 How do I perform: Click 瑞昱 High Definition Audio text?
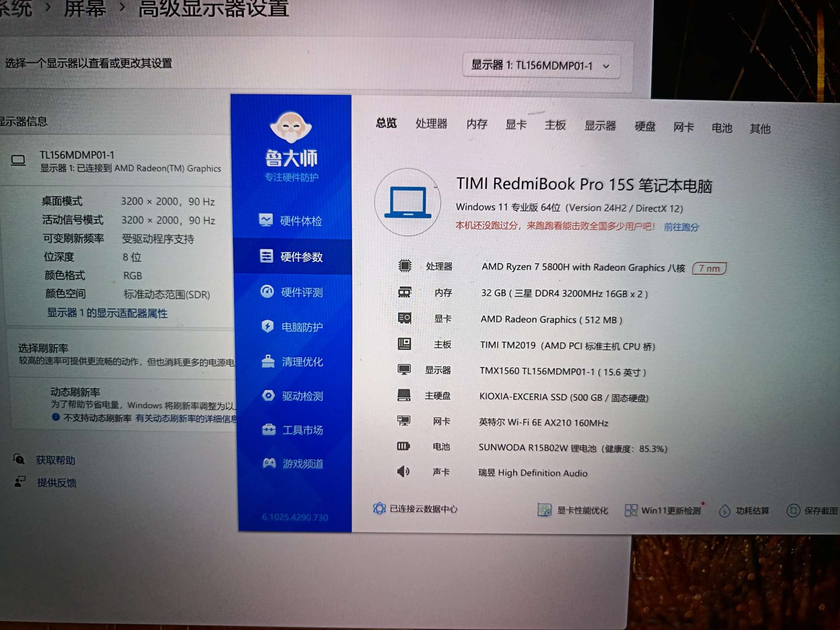pyautogui.click(x=533, y=472)
